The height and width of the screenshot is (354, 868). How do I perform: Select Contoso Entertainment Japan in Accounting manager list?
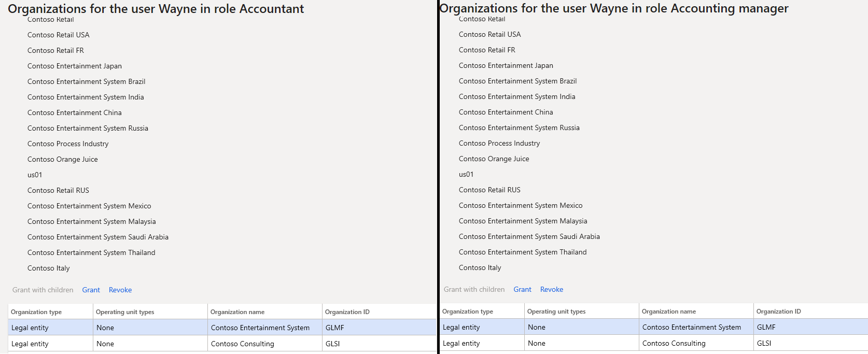tap(506, 65)
